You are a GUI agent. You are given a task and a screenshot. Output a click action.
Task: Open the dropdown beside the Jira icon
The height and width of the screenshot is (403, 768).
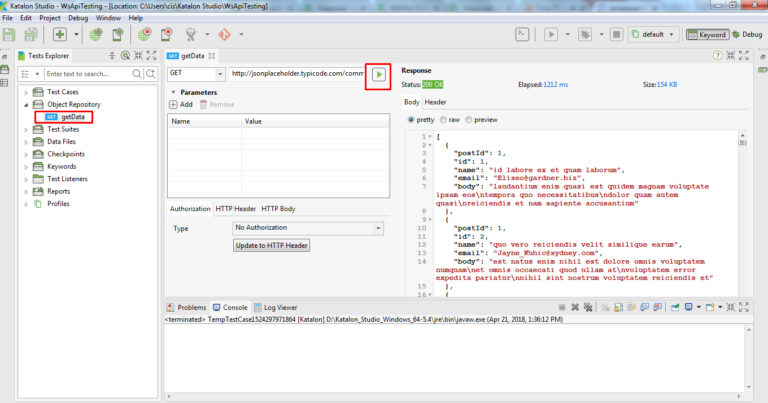[x=207, y=34]
